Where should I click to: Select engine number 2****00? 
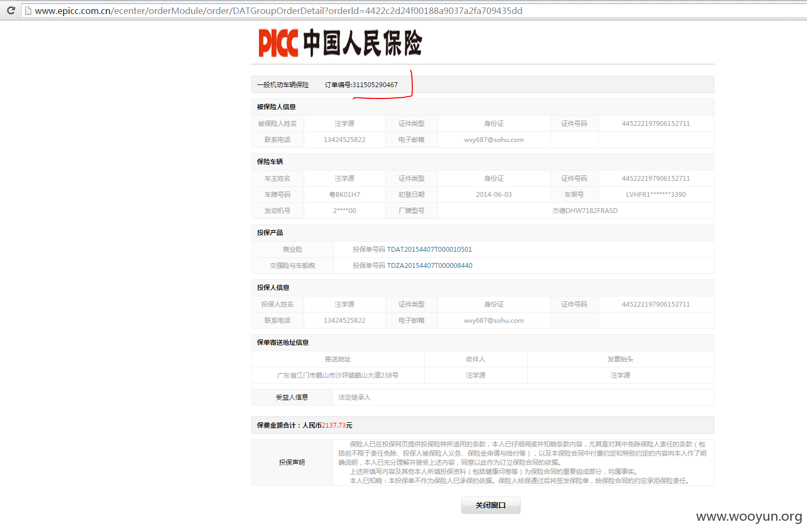coord(345,211)
